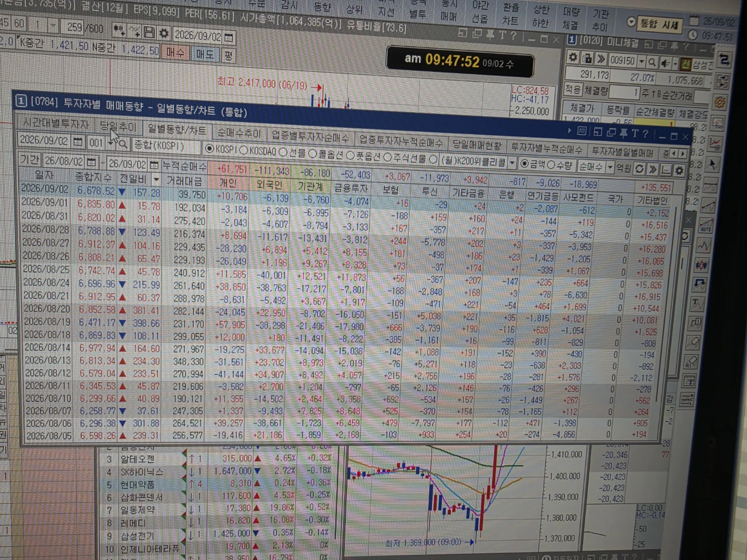The width and height of the screenshot is (747, 560).
Task: Click the right tab-scroll arrow after 투자자별일별매매
Action: [683, 153]
